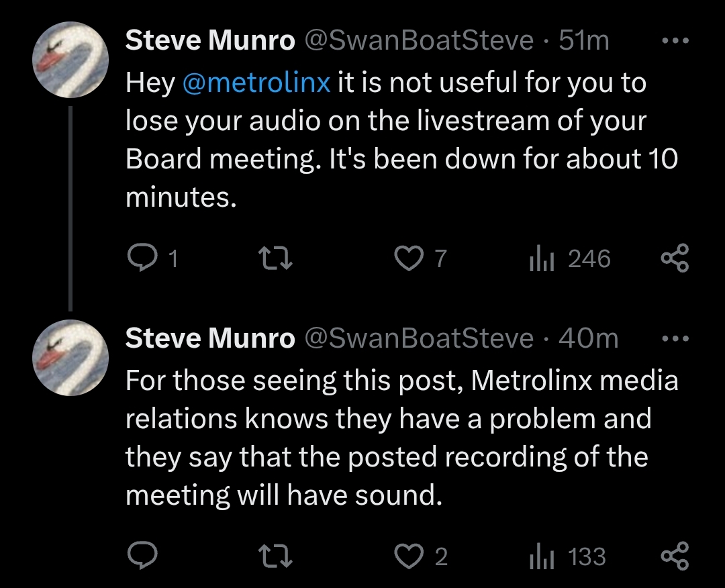Open Steve Munro's profile from first tweet name

point(210,41)
